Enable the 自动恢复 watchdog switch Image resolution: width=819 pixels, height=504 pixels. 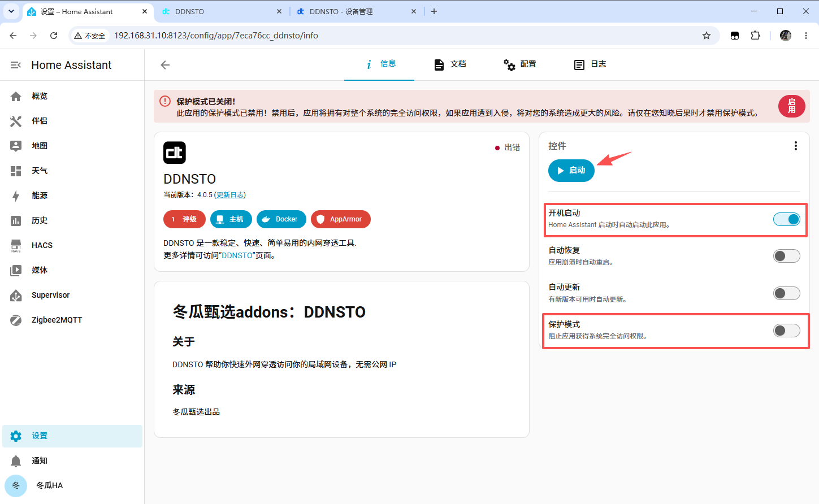point(787,256)
